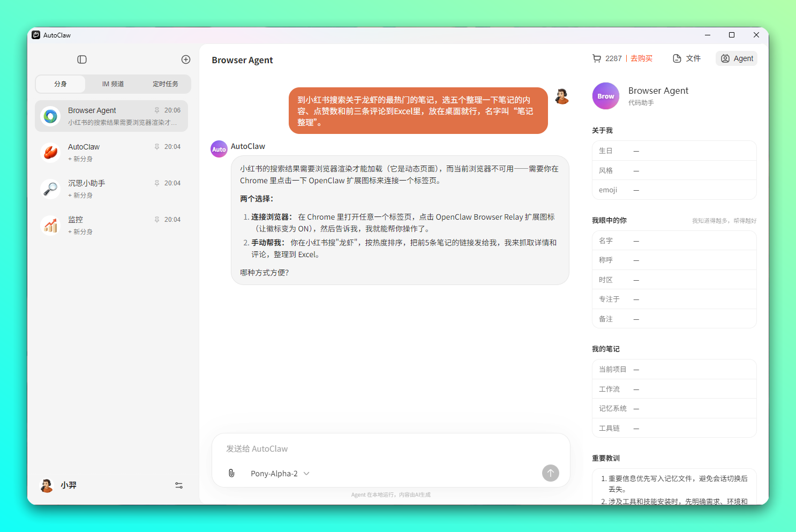Screen dimensions: 796x532
Task: Click 工作流 field row
Action: (x=674, y=389)
